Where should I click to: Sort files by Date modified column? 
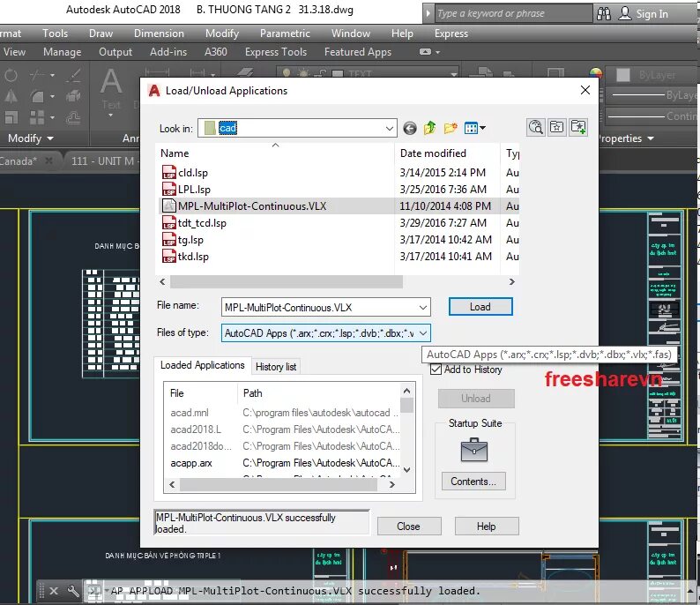447,153
